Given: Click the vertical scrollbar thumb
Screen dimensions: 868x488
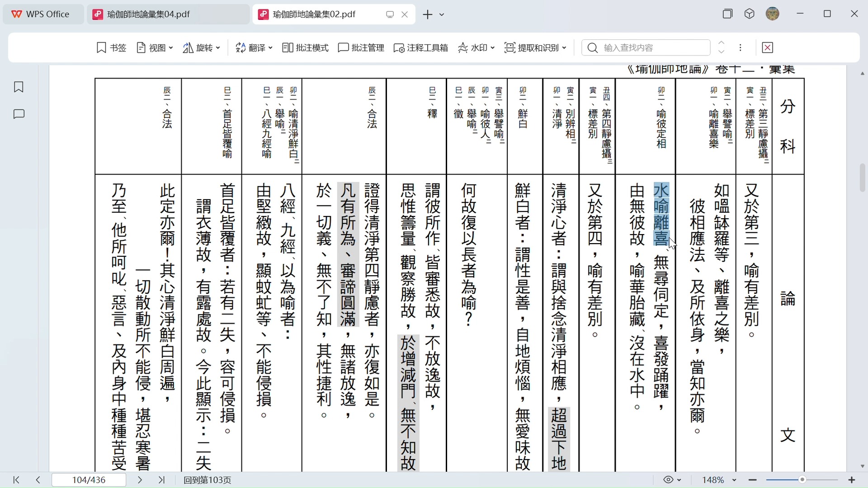Looking at the screenshot, I should (863, 178).
